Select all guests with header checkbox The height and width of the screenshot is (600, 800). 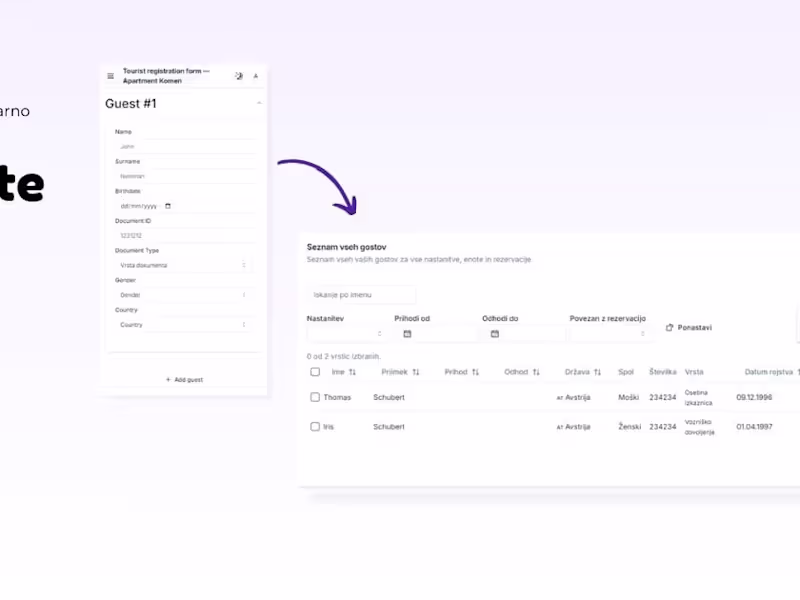coord(315,372)
